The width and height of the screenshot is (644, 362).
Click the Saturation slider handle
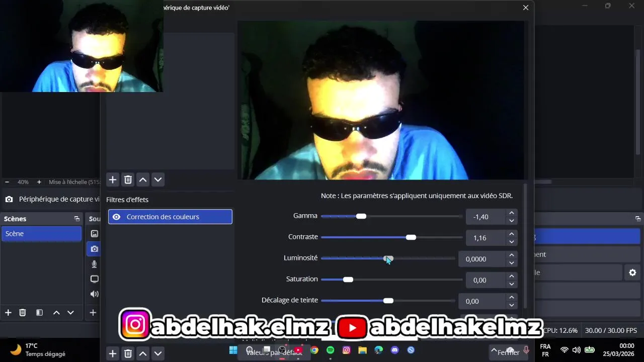coord(348,280)
